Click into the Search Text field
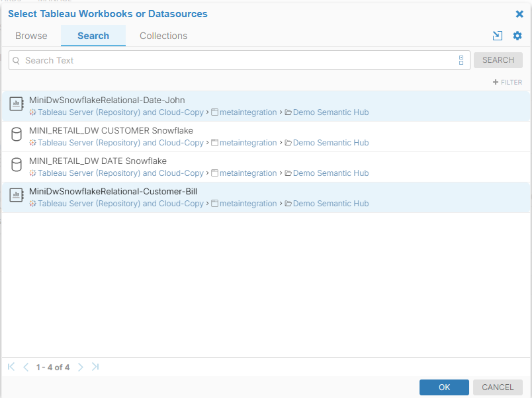The image size is (532, 398). [232, 60]
